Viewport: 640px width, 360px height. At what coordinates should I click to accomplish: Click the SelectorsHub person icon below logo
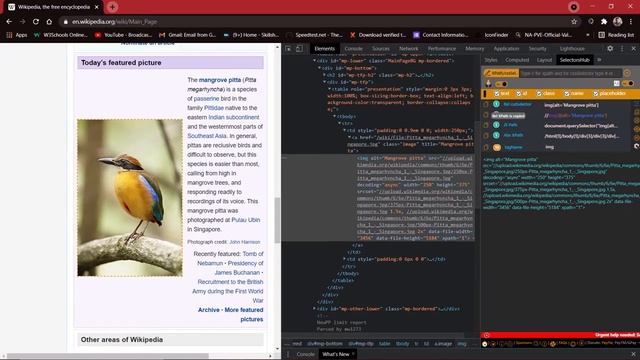[x=488, y=83]
